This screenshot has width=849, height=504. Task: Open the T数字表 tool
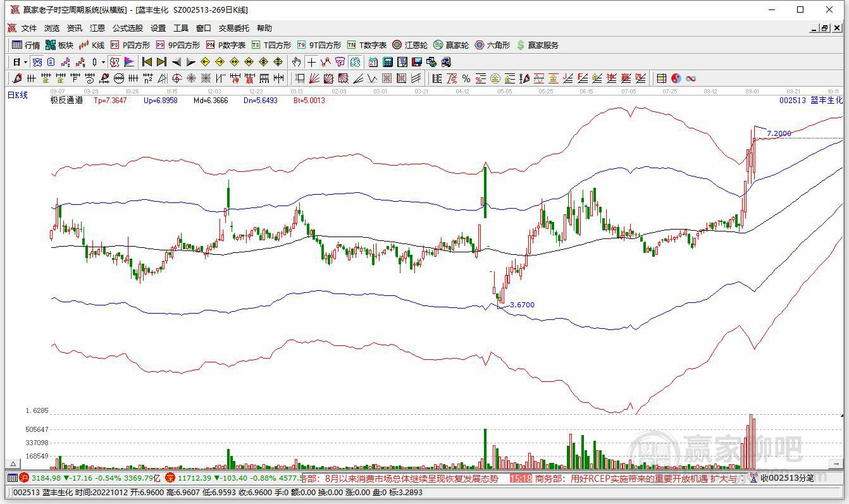point(366,45)
